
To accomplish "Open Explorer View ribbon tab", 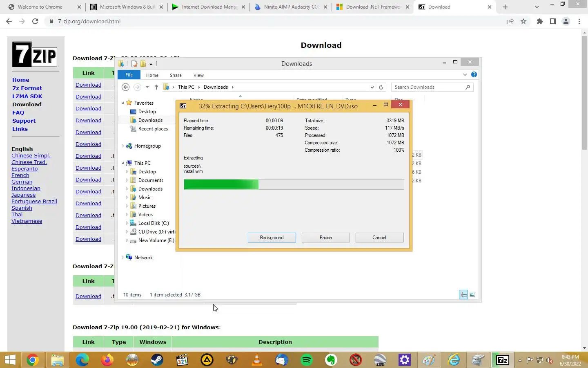I will (x=198, y=75).
